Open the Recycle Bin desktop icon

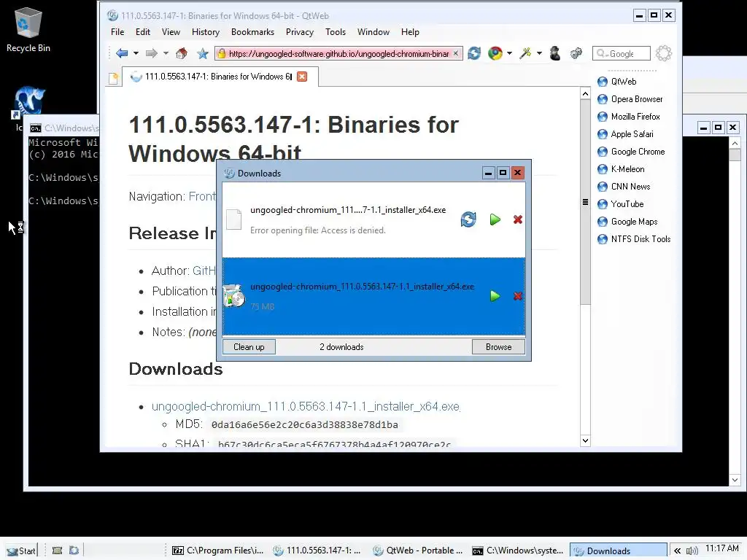[x=28, y=29]
